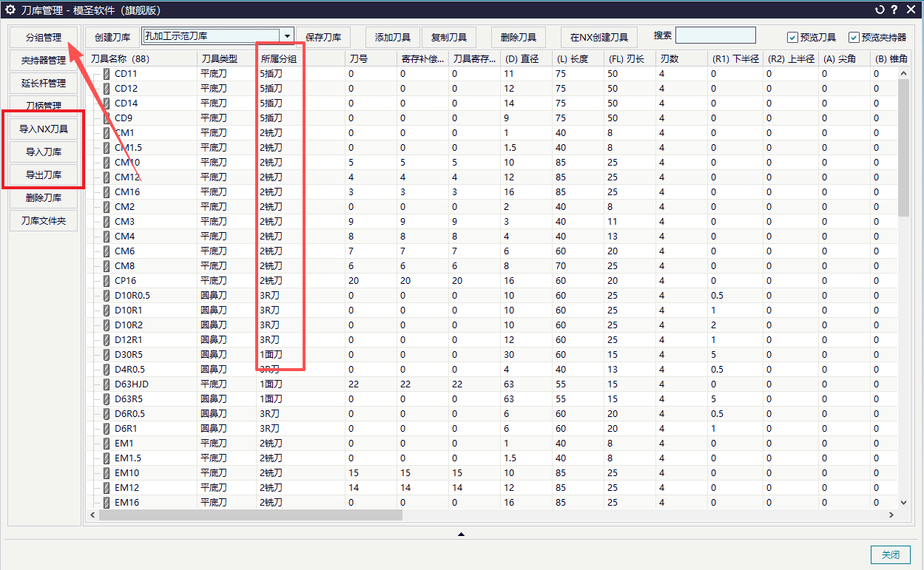924x570 pixels.
Task: Click the tool icon beside CM16
Action: point(106,192)
